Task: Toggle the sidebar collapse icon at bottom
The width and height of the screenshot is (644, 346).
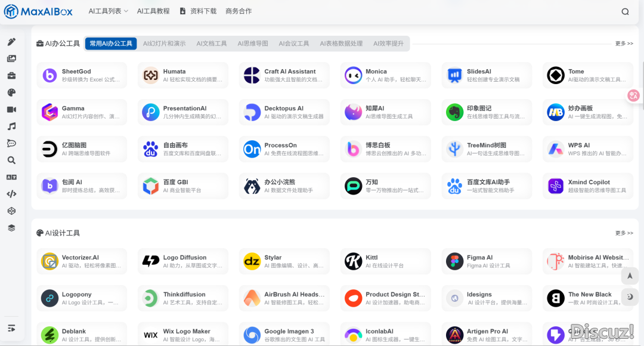Action: point(11,328)
